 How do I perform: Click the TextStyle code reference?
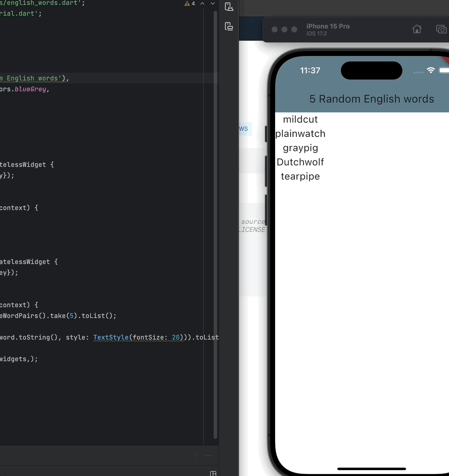pyautogui.click(x=111, y=337)
